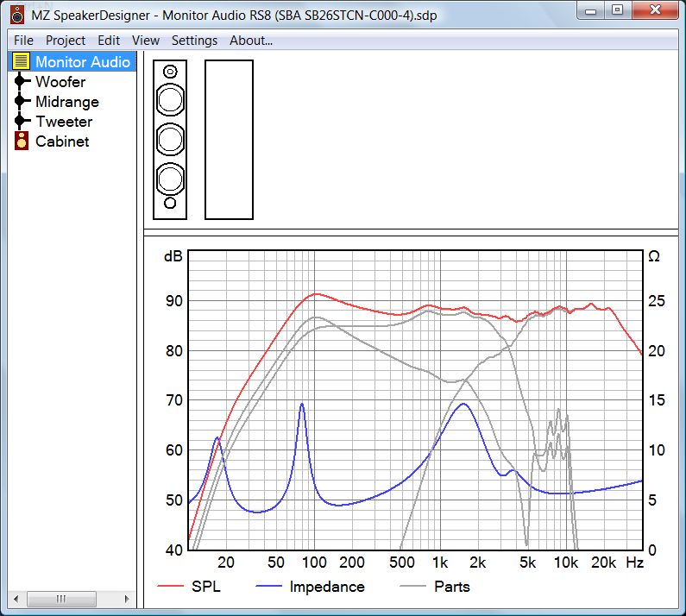Open the View menu
The image size is (686, 616).
pos(146,41)
